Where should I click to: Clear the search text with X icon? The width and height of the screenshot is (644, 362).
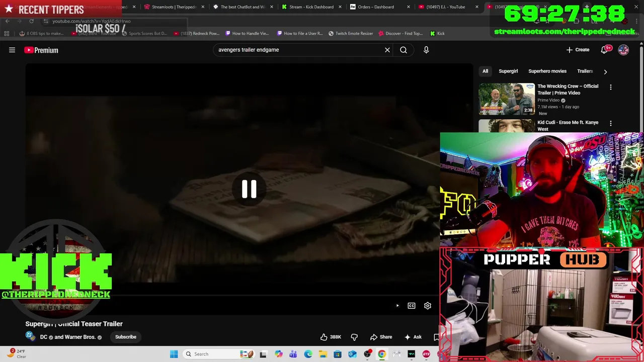click(387, 50)
